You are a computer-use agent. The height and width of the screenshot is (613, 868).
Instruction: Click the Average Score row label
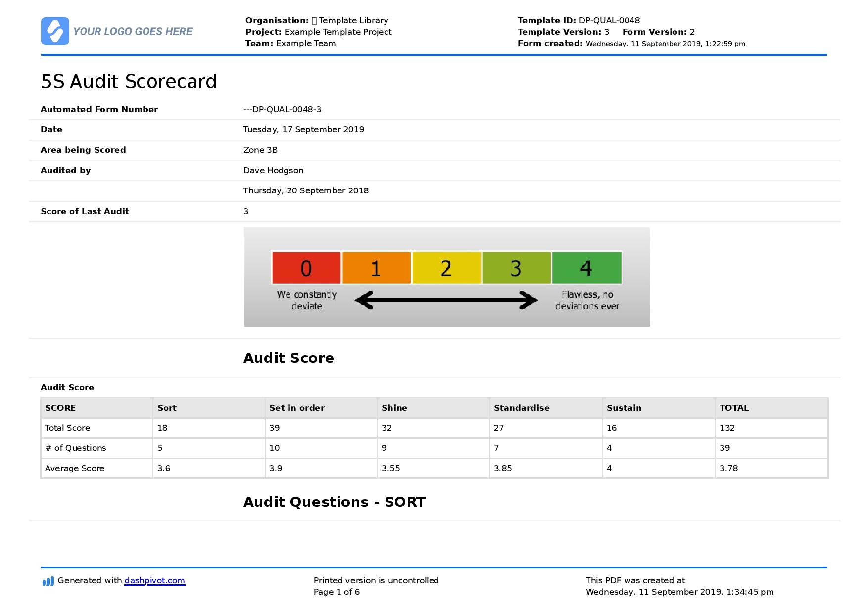click(75, 468)
